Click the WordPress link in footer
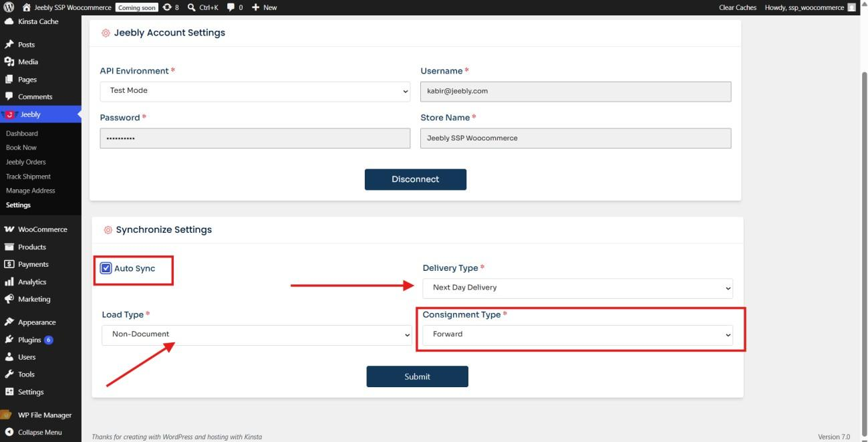Viewport: 868px width, 442px height. coord(177,437)
